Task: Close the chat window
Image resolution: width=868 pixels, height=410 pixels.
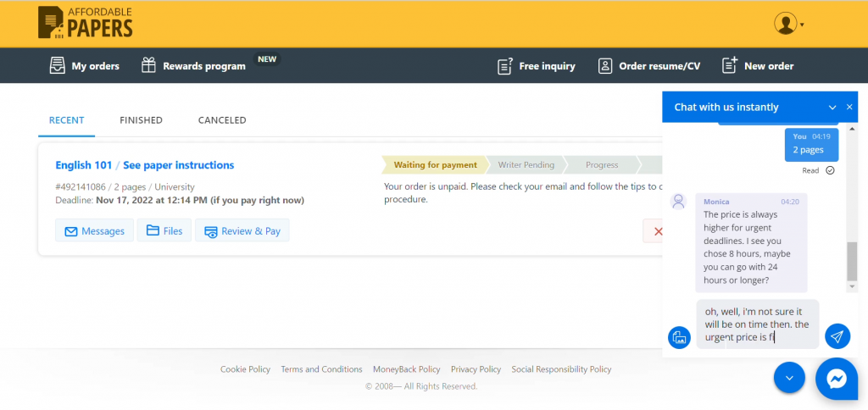Action: [849, 108]
